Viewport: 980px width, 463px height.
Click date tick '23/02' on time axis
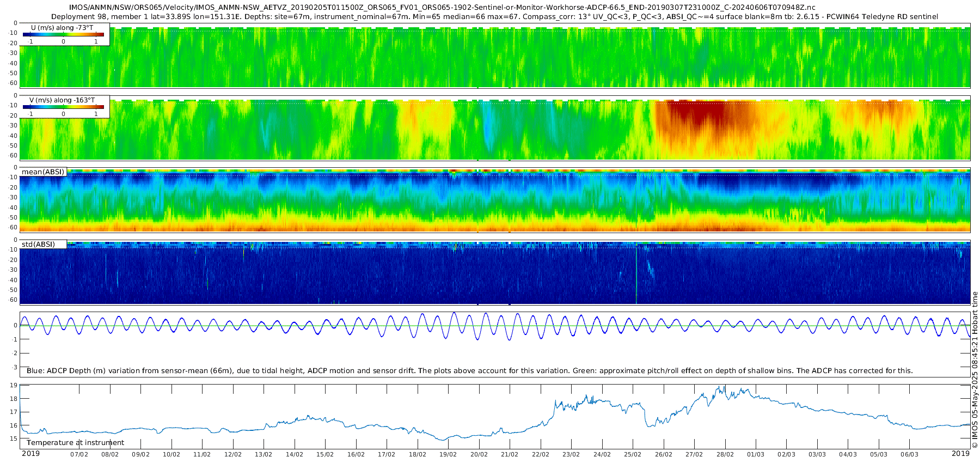tap(571, 454)
